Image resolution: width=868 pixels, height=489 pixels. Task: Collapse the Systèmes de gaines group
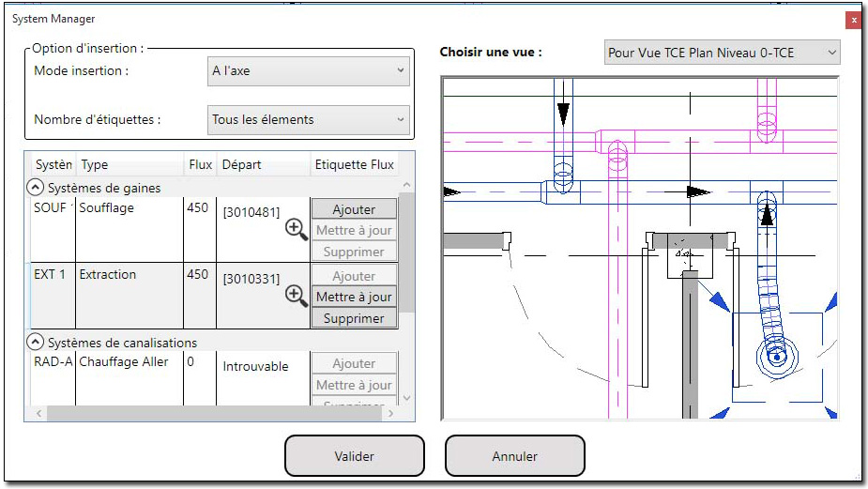(x=36, y=188)
